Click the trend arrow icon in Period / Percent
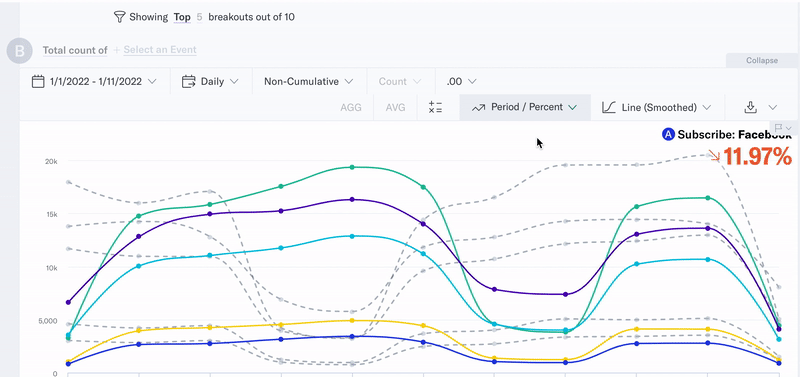800x377 pixels. click(478, 108)
